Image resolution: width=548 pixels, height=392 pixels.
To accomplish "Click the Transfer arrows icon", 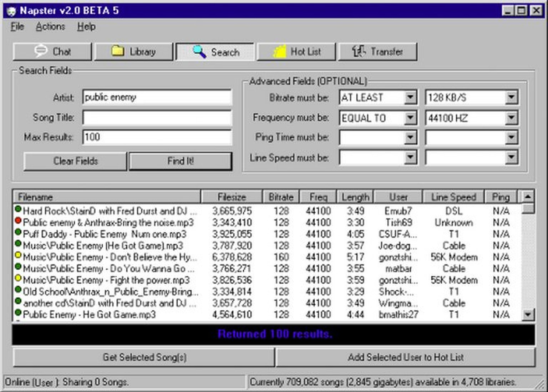I will tap(359, 51).
